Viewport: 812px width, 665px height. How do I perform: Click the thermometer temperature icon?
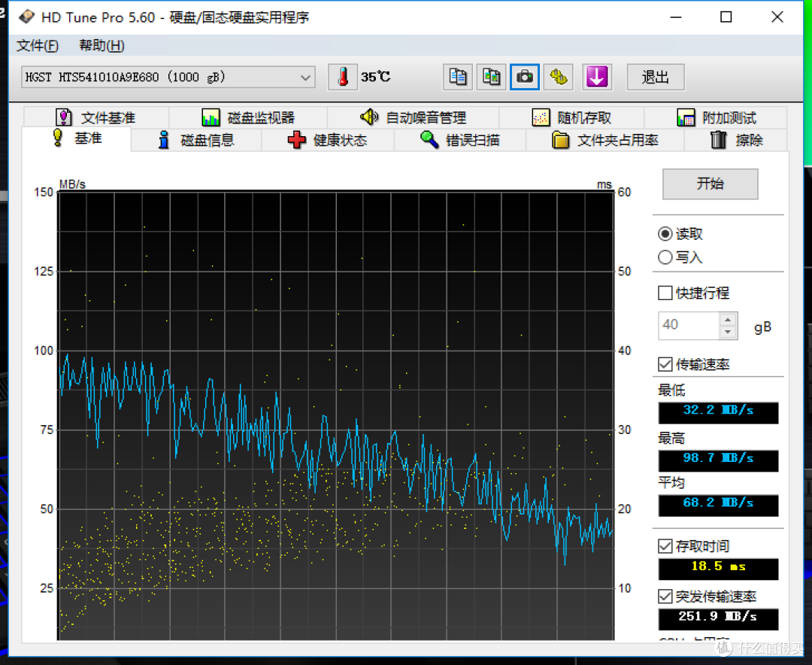[343, 77]
